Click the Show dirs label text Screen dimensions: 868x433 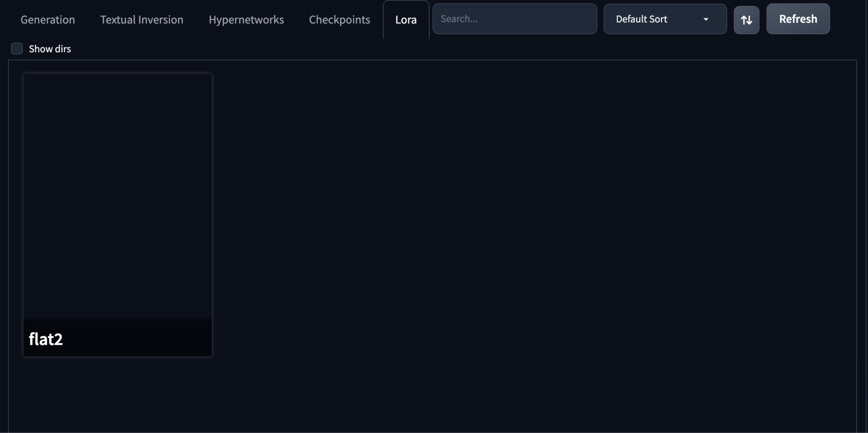click(50, 49)
